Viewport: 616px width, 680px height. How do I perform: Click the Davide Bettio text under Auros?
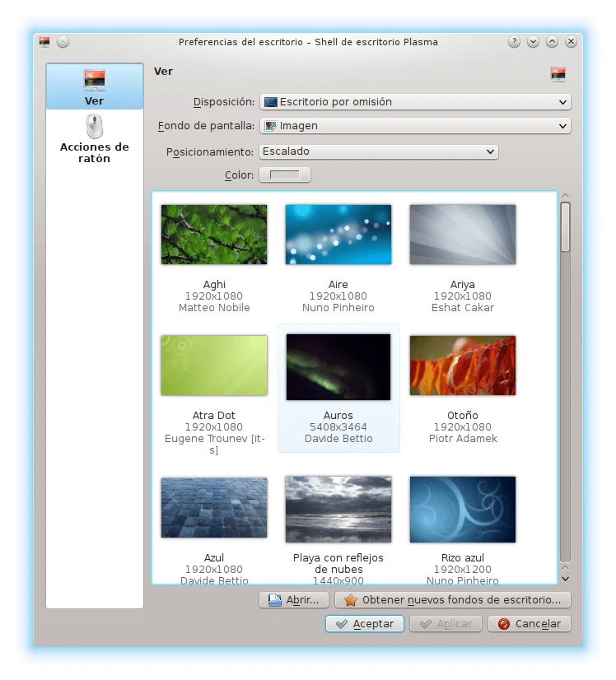click(338, 439)
